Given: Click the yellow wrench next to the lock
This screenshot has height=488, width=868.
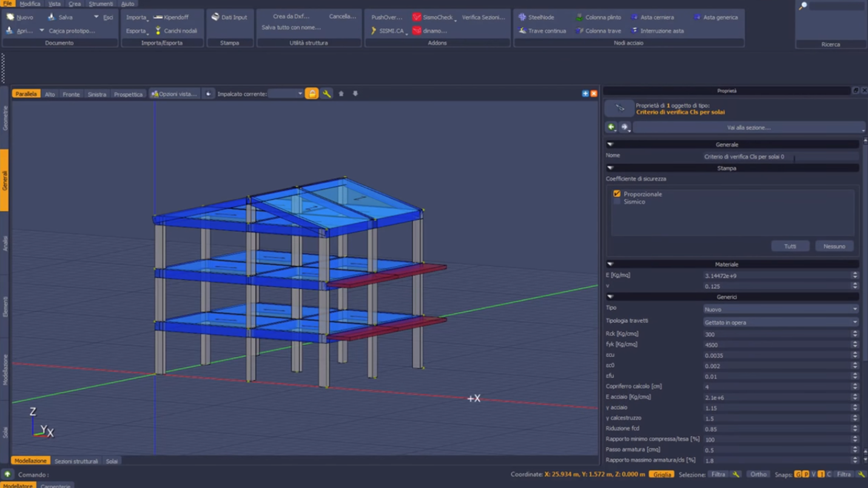Looking at the screenshot, I should tap(326, 94).
